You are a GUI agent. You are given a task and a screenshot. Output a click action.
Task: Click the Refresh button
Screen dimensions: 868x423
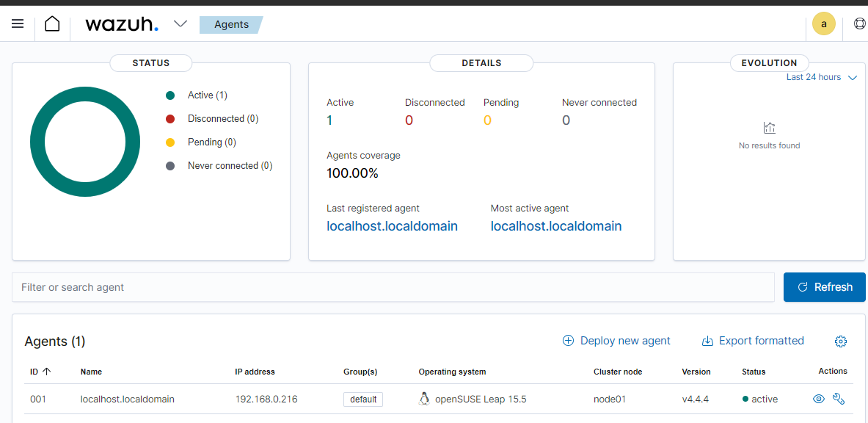(824, 287)
